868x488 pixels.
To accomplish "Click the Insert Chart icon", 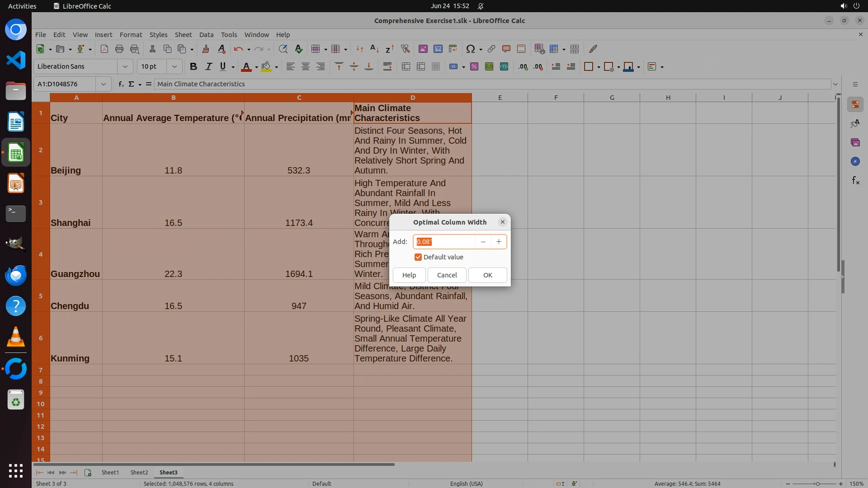I will (x=438, y=49).
